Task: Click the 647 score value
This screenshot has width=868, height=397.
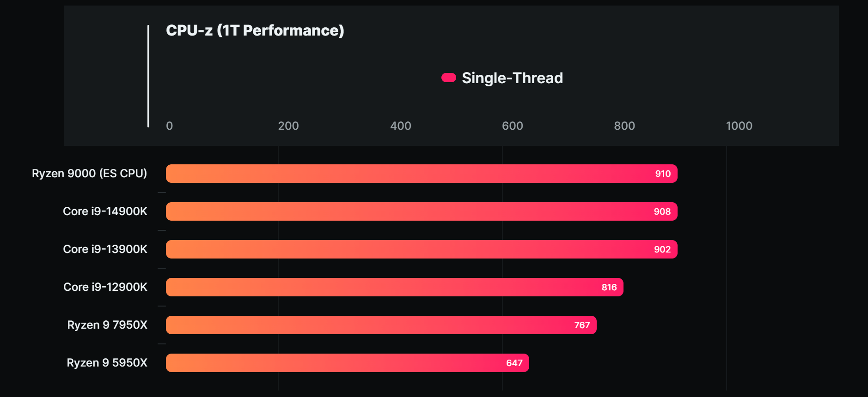Action: point(514,363)
